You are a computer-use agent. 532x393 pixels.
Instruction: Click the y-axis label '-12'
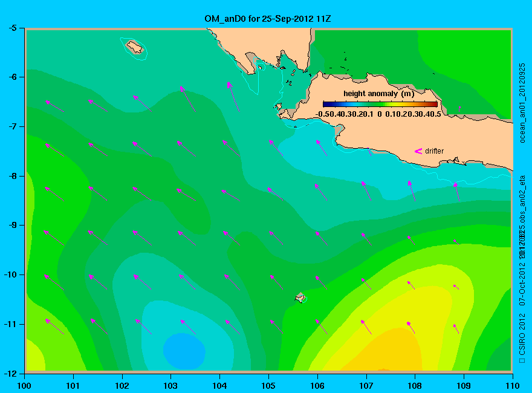(10, 374)
